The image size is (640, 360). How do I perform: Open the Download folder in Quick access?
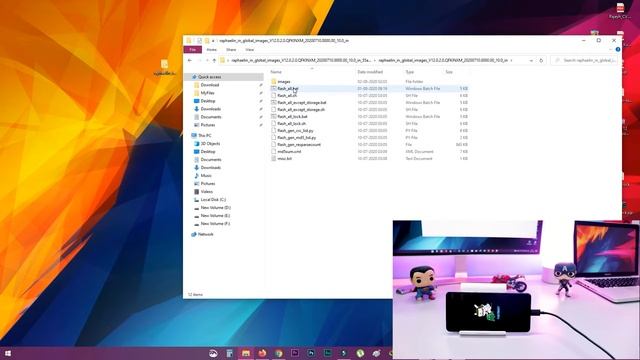(210, 85)
